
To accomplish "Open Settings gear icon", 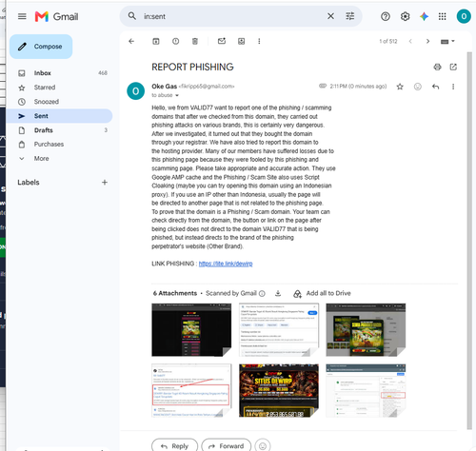I will point(405,16).
